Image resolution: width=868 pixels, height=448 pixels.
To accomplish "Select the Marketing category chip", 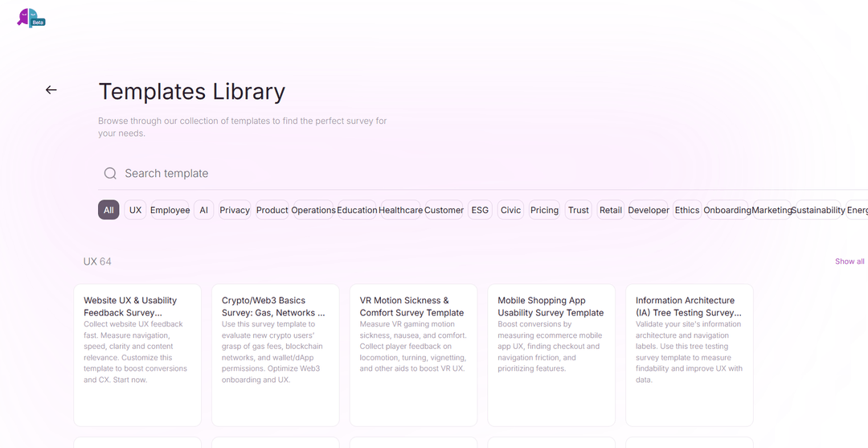I will click(772, 210).
